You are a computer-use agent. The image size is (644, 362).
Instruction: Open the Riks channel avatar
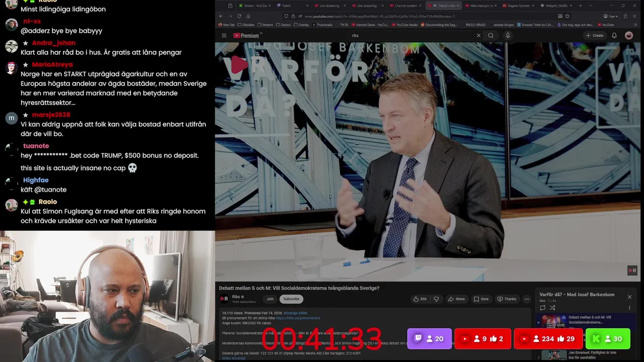pyautogui.click(x=224, y=299)
